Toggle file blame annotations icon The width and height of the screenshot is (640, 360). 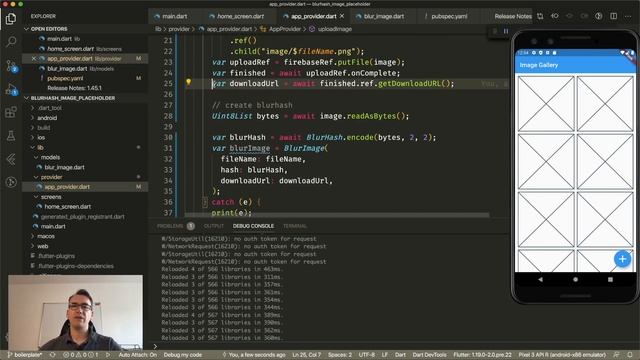click(599, 16)
